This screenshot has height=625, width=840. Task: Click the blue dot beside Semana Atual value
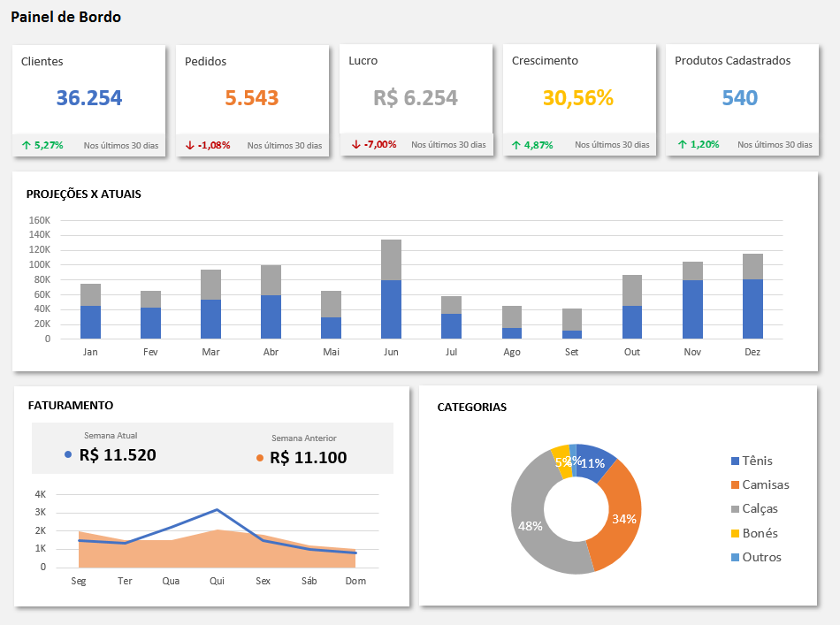click(x=69, y=455)
